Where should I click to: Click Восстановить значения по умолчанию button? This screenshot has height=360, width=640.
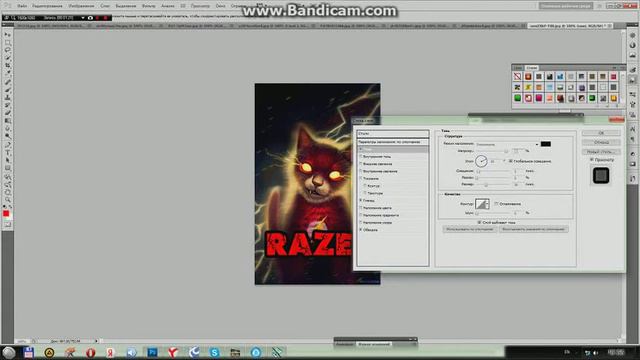[533, 229]
